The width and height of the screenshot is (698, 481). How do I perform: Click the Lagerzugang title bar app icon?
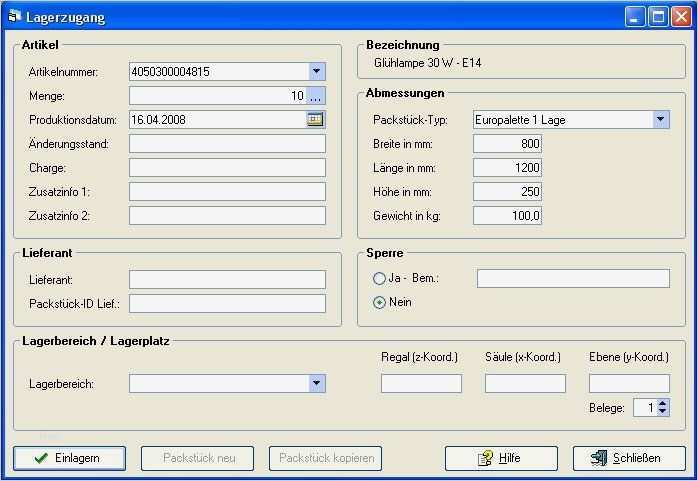[14, 16]
